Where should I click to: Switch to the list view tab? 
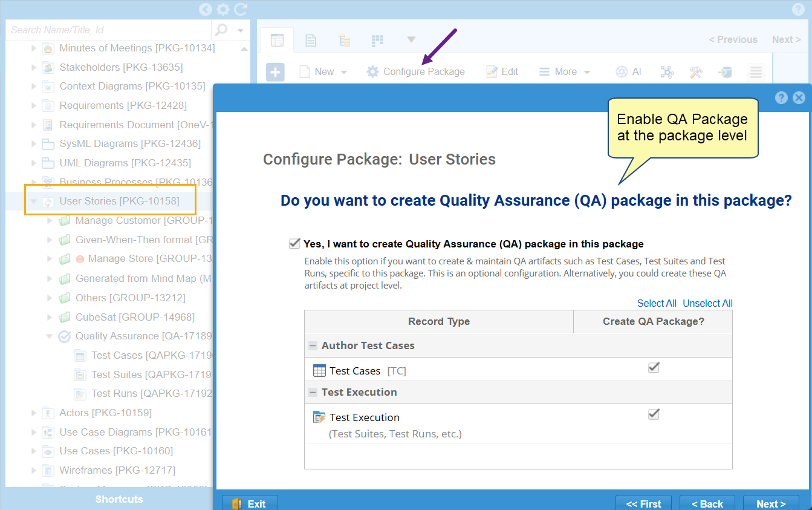(277, 41)
